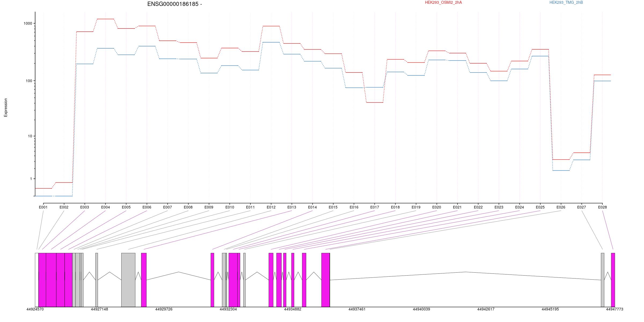
Task: Click exon label E012
Action: (271, 207)
